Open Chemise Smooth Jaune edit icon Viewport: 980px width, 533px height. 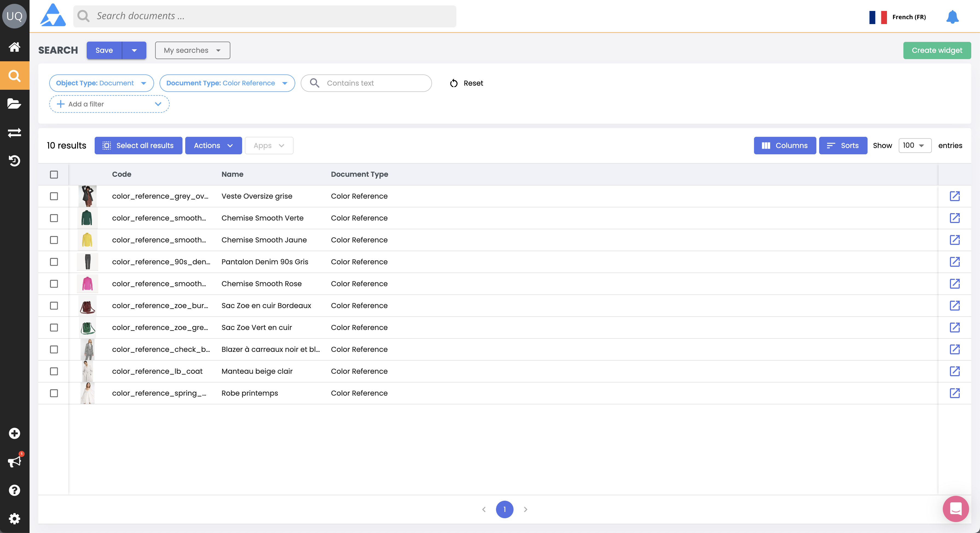[955, 240]
